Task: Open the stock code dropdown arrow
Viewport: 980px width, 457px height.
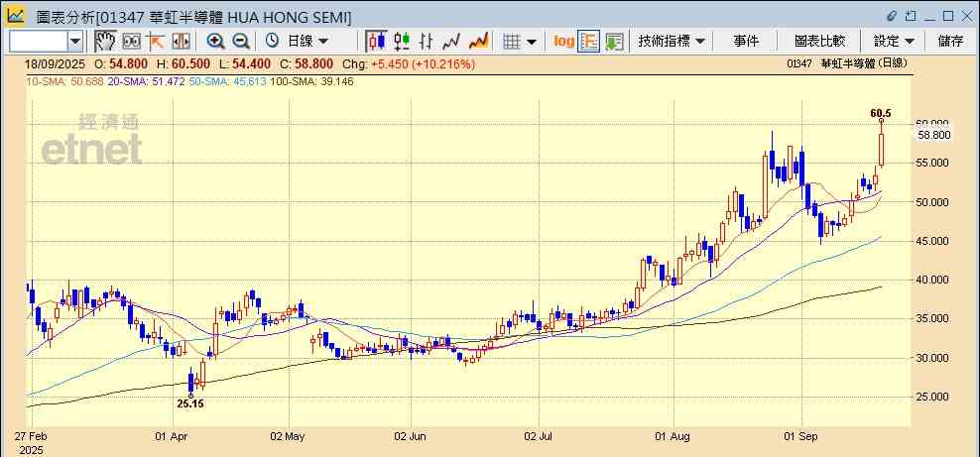Action: 75,42
